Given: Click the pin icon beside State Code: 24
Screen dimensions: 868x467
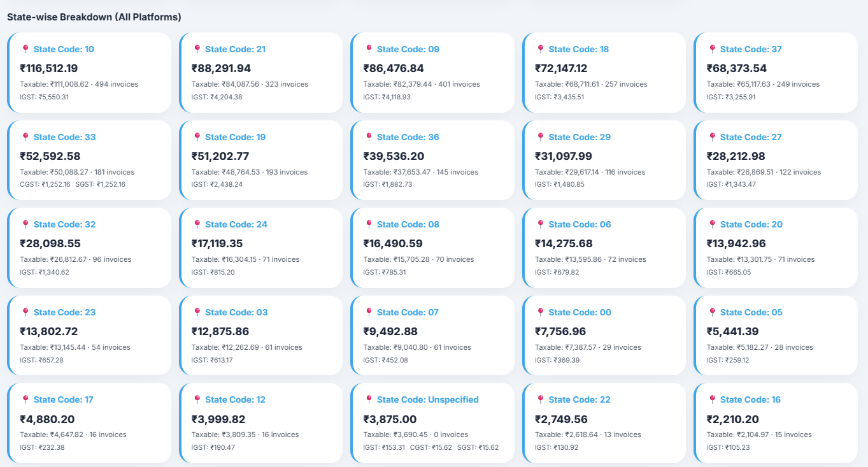Looking at the screenshot, I should pos(197,224).
